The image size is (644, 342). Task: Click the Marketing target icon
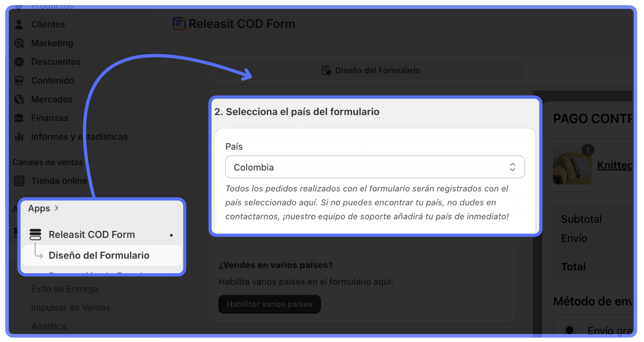point(19,43)
